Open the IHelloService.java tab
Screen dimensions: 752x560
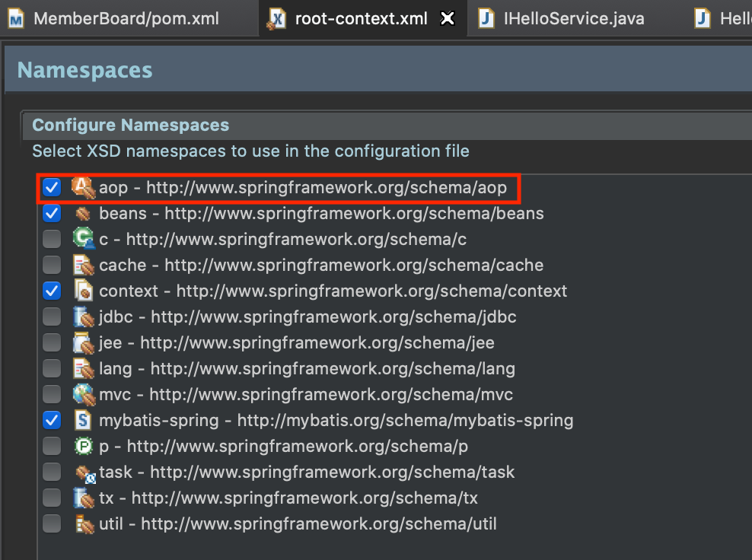click(x=574, y=19)
